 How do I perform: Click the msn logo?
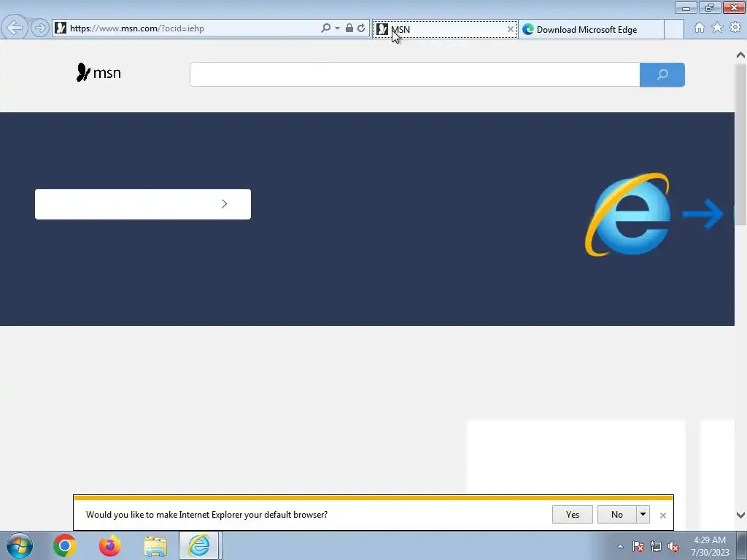click(x=98, y=72)
